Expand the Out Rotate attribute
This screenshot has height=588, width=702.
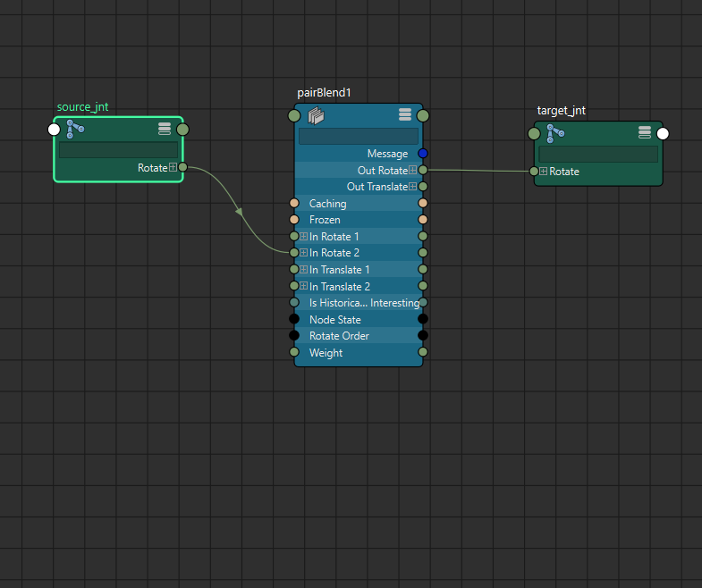click(x=413, y=171)
